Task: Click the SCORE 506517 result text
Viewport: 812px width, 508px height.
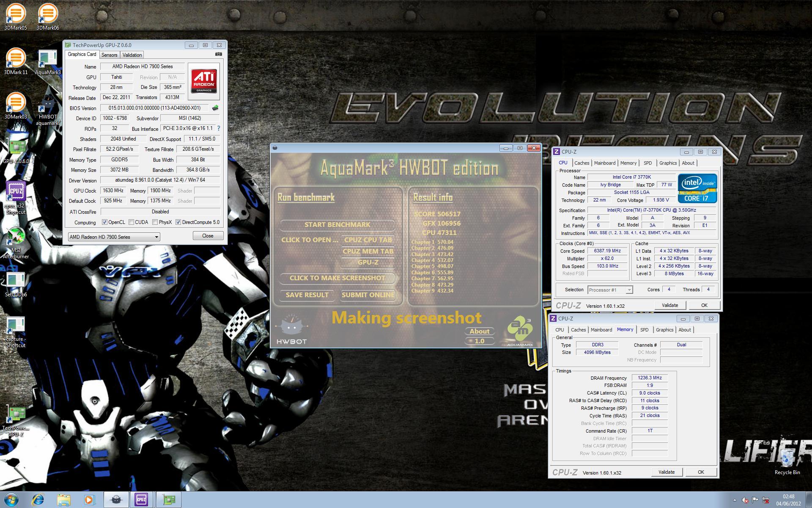Action: pyautogui.click(x=437, y=214)
